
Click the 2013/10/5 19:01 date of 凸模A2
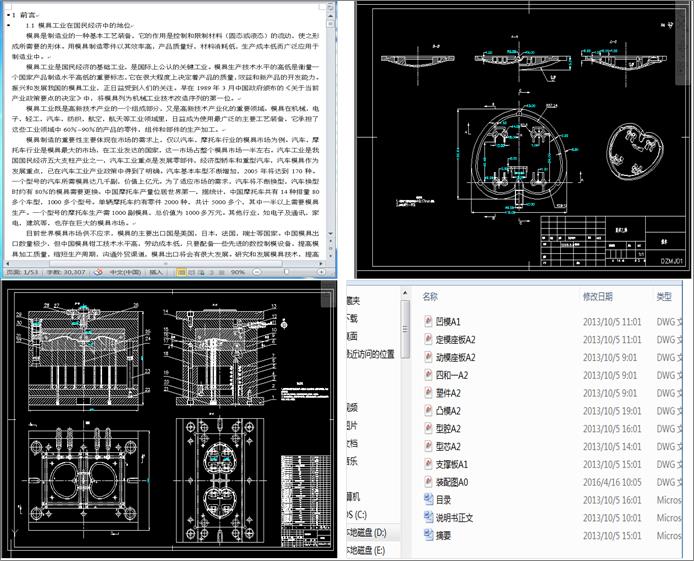click(612, 411)
